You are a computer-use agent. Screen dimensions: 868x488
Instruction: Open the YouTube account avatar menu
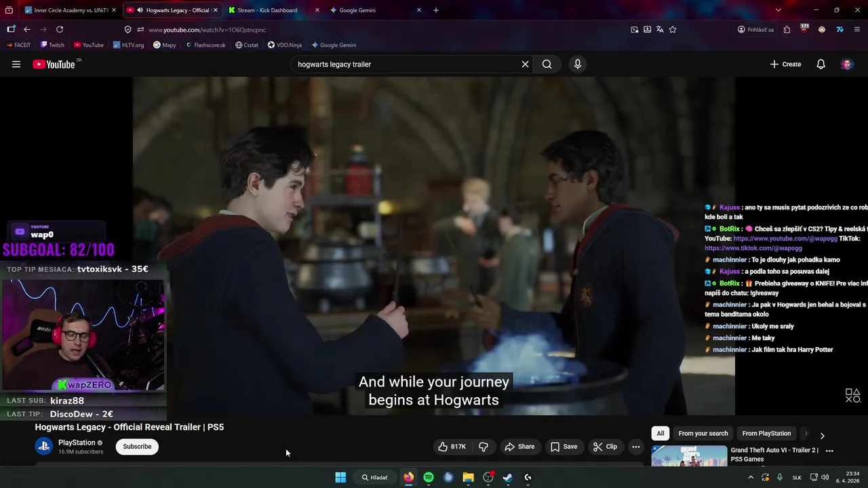[x=846, y=64]
